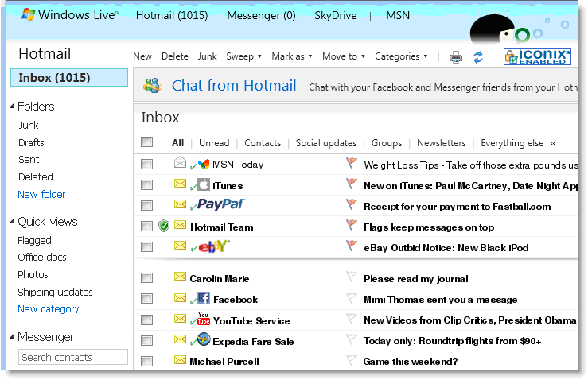Click the Delete toolbar button

[x=175, y=56]
